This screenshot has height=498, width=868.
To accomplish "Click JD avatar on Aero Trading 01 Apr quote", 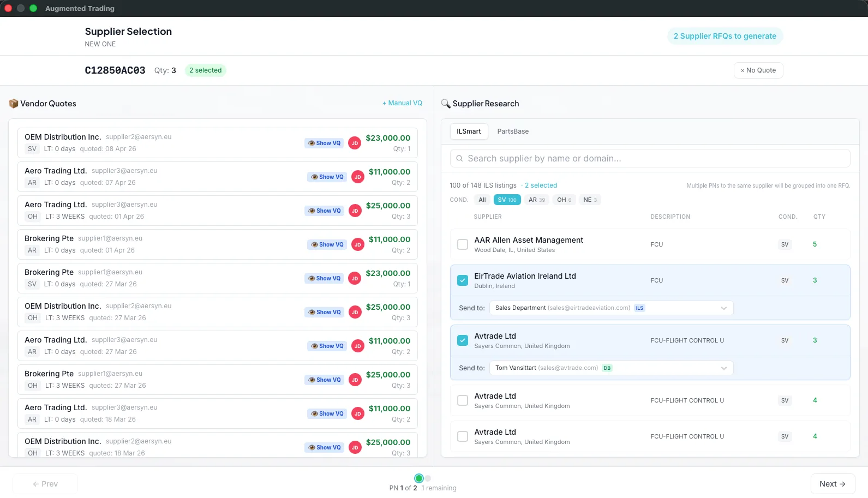I will [355, 211].
